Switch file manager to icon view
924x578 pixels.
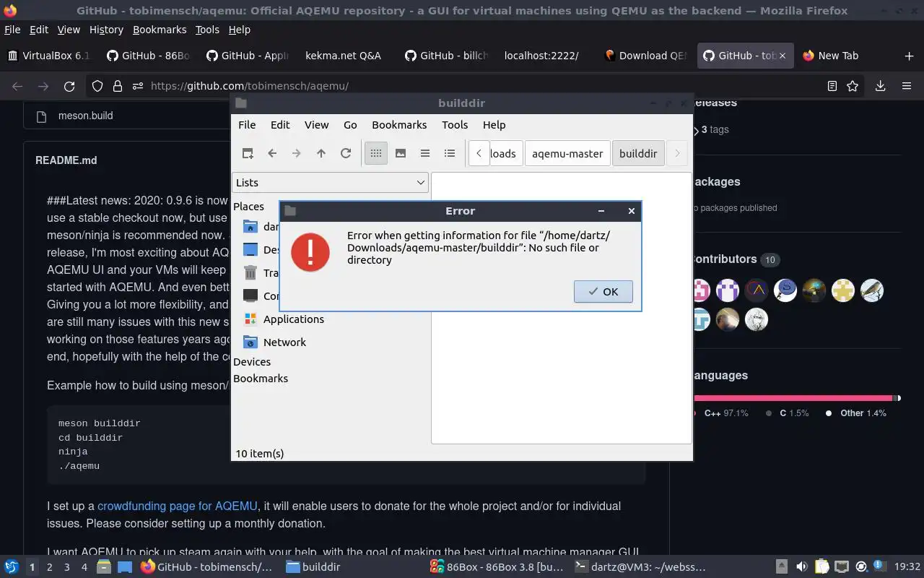[x=376, y=153]
